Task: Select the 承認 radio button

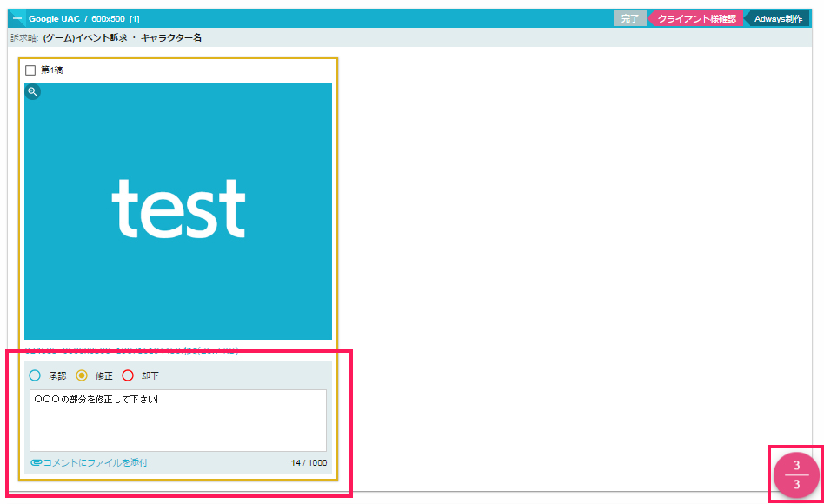Action: click(x=35, y=375)
